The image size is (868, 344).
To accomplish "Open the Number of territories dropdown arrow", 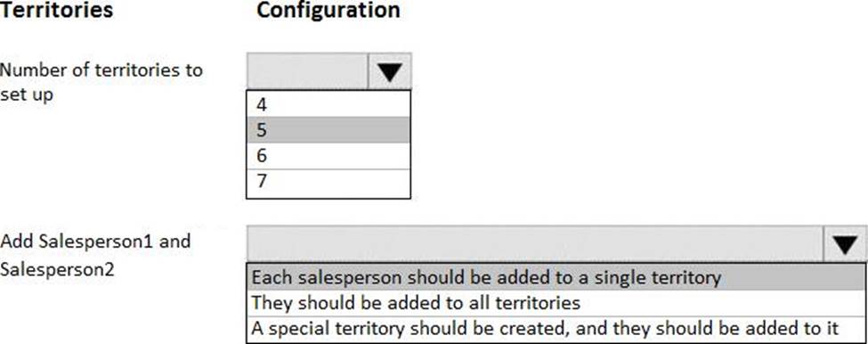I will point(389,71).
